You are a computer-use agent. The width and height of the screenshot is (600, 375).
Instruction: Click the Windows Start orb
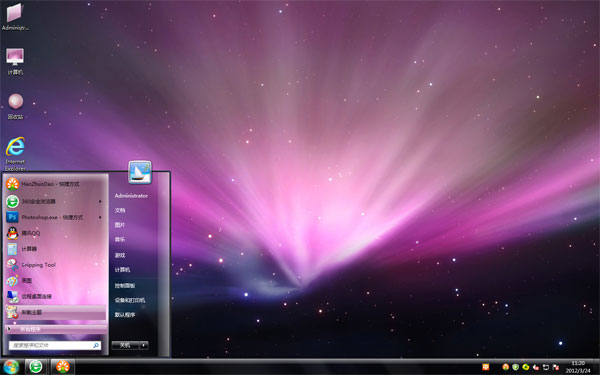pyautogui.click(x=11, y=367)
